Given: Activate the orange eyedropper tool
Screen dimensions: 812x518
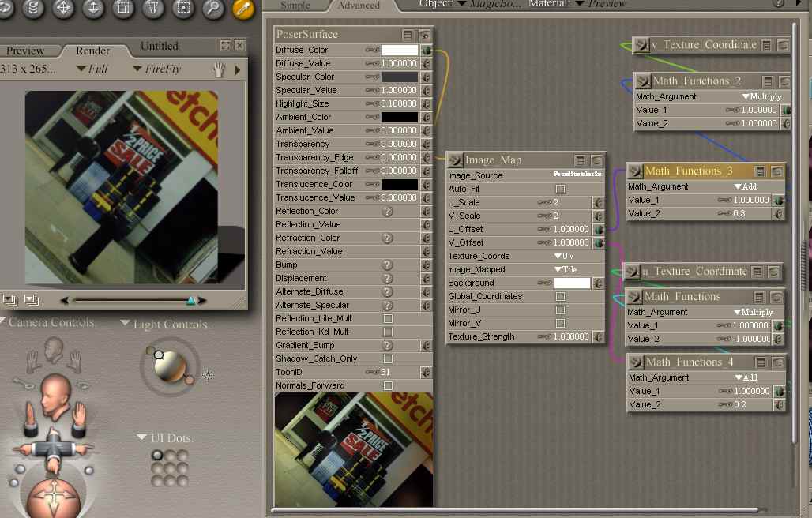Looking at the screenshot, I should (243, 9).
